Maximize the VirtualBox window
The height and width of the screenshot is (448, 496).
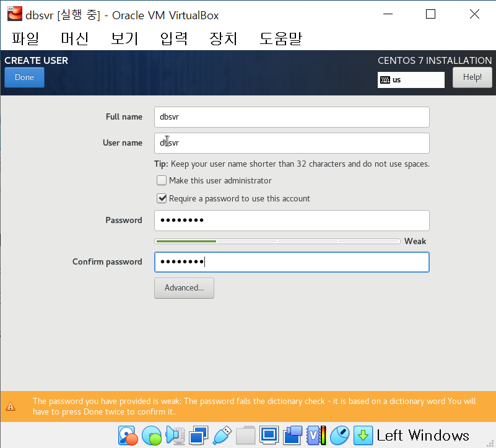pos(430,14)
